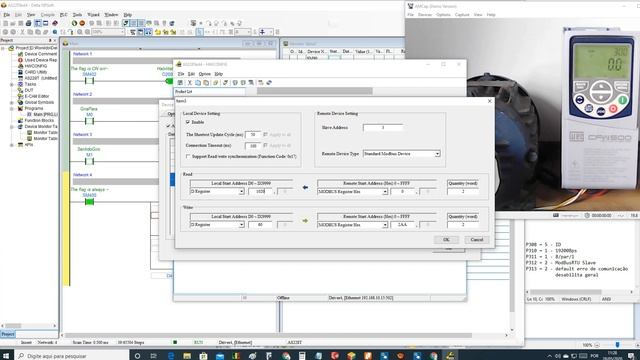Select Function Blocks in project tree
Viewport: 640px width, 360px height.
click(39, 120)
